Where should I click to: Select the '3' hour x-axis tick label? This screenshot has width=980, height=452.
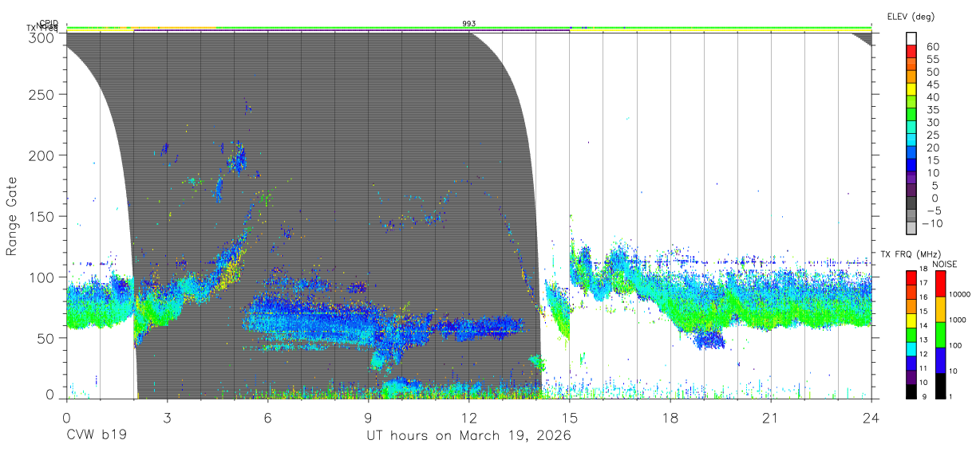(x=167, y=418)
